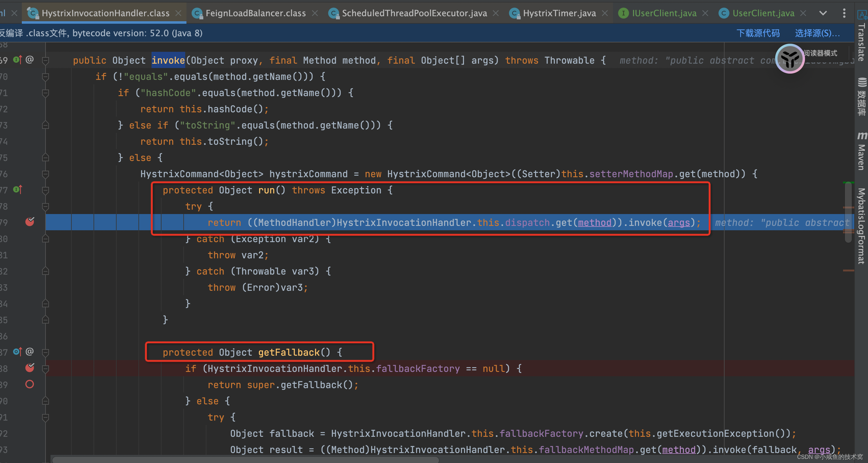Click the 选择源(S)... choose sources link
868x463 pixels.
(817, 33)
